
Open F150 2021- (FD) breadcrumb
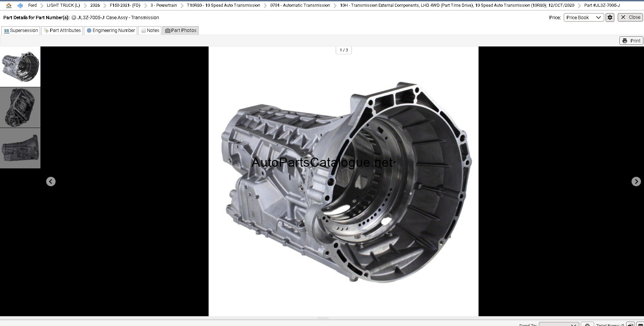pyautogui.click(x=125, y=5)
